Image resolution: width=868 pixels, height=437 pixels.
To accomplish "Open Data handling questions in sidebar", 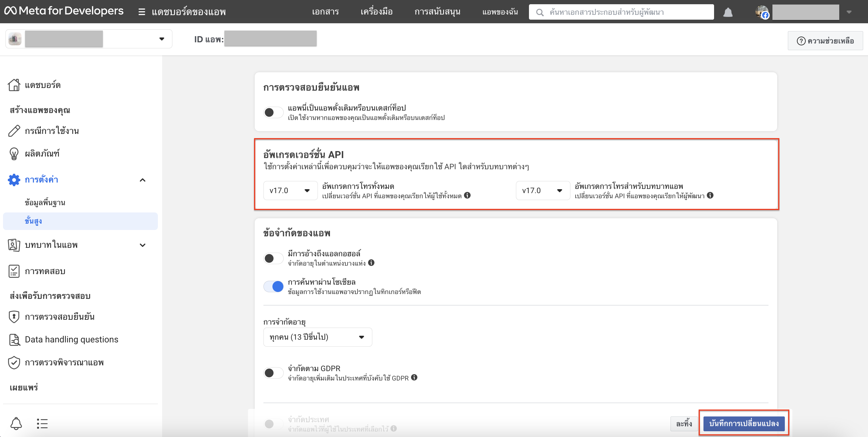I will click(71, 339).
